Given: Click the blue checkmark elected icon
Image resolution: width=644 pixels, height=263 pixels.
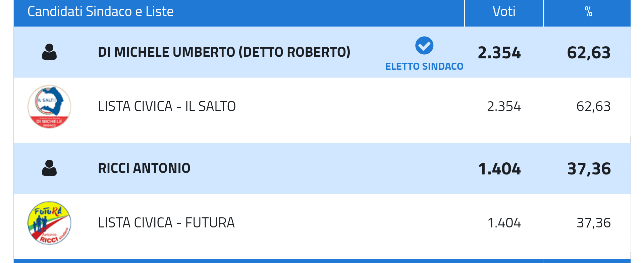Looking at the screenshot, I should [x=424, y=46].
